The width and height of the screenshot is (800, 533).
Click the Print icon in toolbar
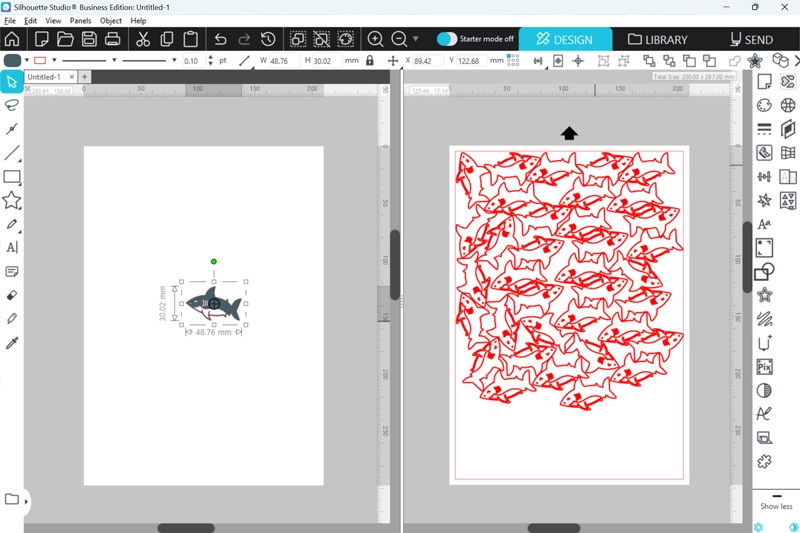tap(113, 39)
